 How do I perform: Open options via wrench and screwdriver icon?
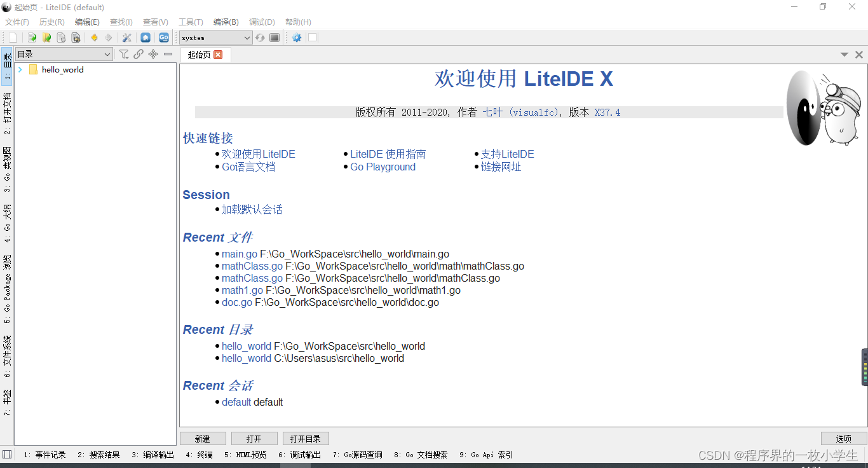[127, 38]
